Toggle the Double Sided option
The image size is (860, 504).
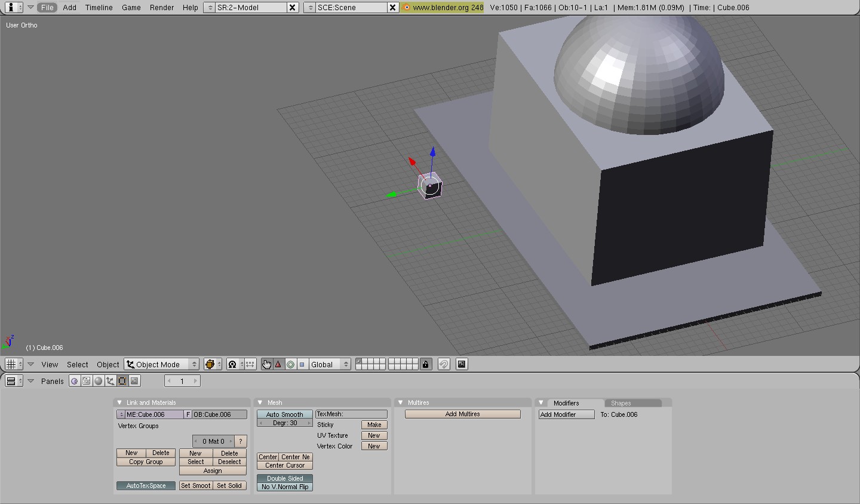tap(285, 478)
